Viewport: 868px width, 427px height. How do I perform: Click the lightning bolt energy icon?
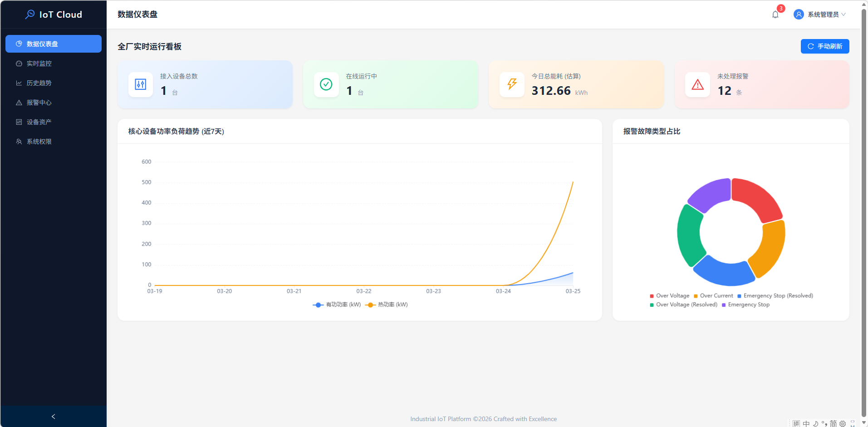512,84
